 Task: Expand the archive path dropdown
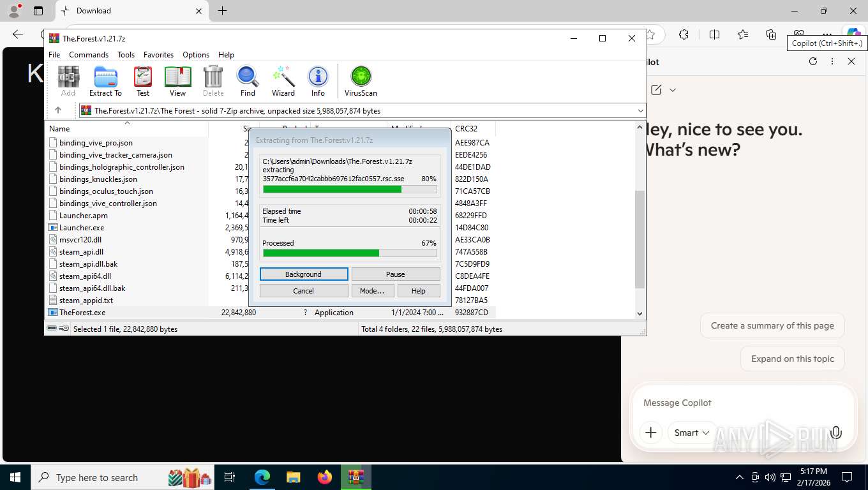click(640, 110)
